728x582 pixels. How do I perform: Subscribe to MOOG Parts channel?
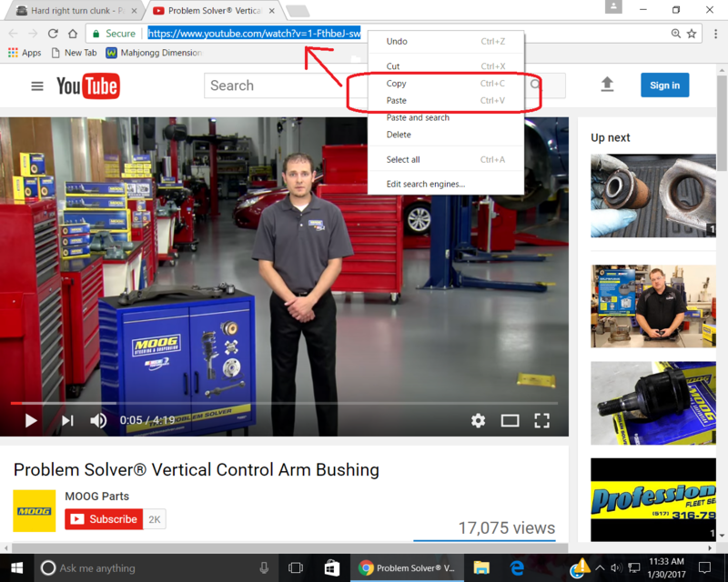coord(104,519)
